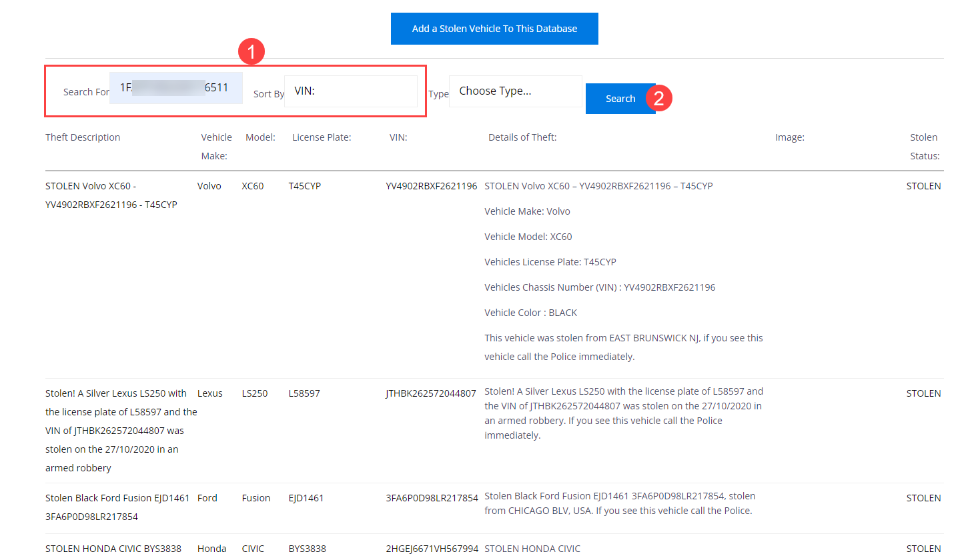Click the Fusion model cell
This screenshot has width=974, height=560.
coord(256,498)
